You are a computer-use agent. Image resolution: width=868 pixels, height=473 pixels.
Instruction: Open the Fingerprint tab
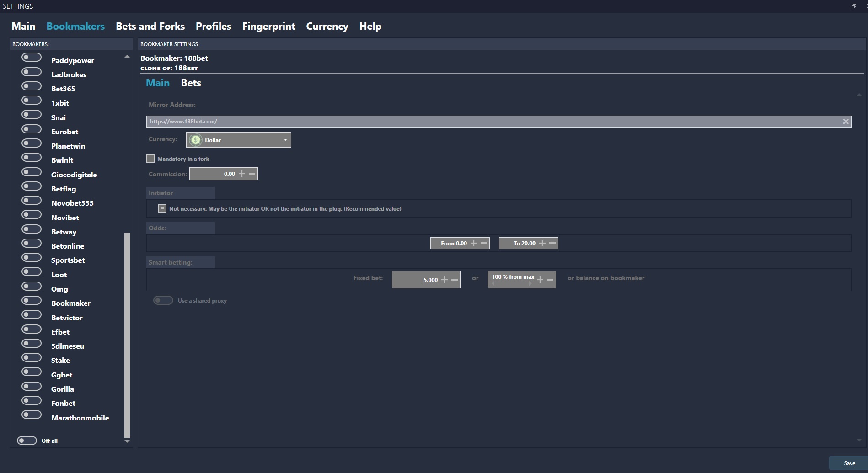pos(268,26)
